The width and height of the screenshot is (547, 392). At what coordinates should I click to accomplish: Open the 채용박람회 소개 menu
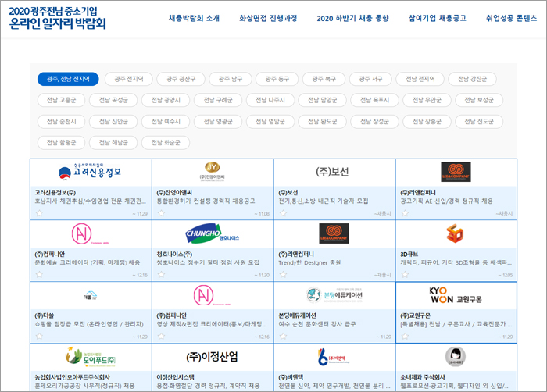point(194,18)
